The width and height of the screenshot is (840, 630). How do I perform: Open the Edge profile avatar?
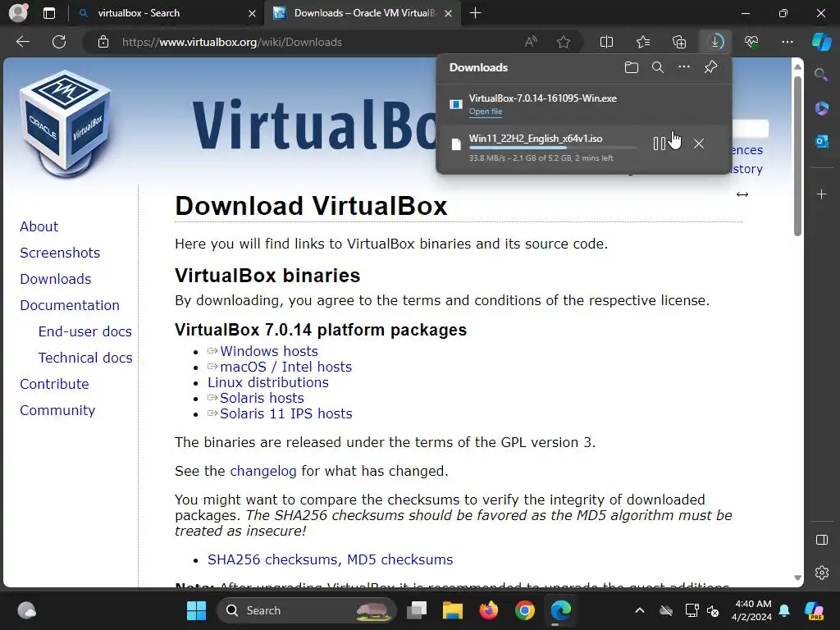18,13
